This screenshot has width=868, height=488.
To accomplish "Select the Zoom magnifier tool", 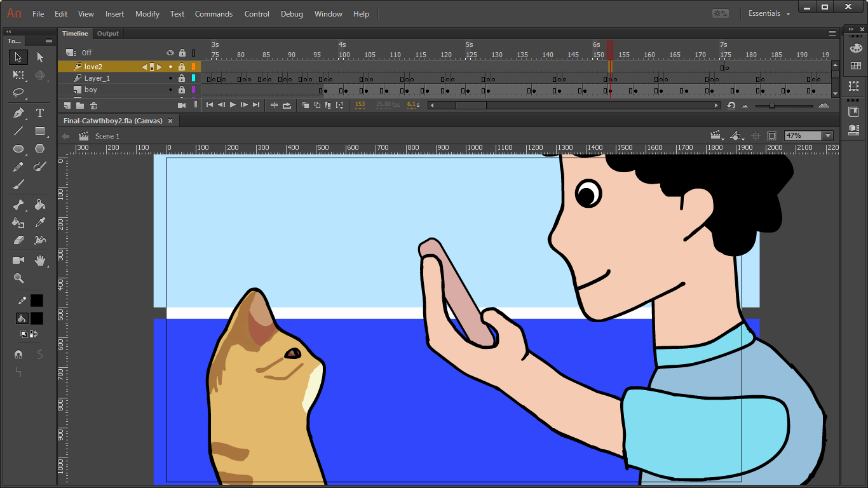I will coord(18,278).
